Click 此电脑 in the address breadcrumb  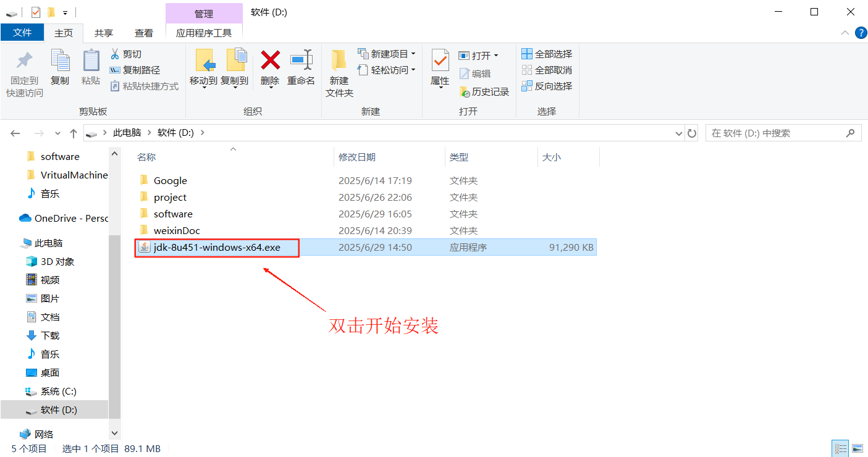(127, 132)
